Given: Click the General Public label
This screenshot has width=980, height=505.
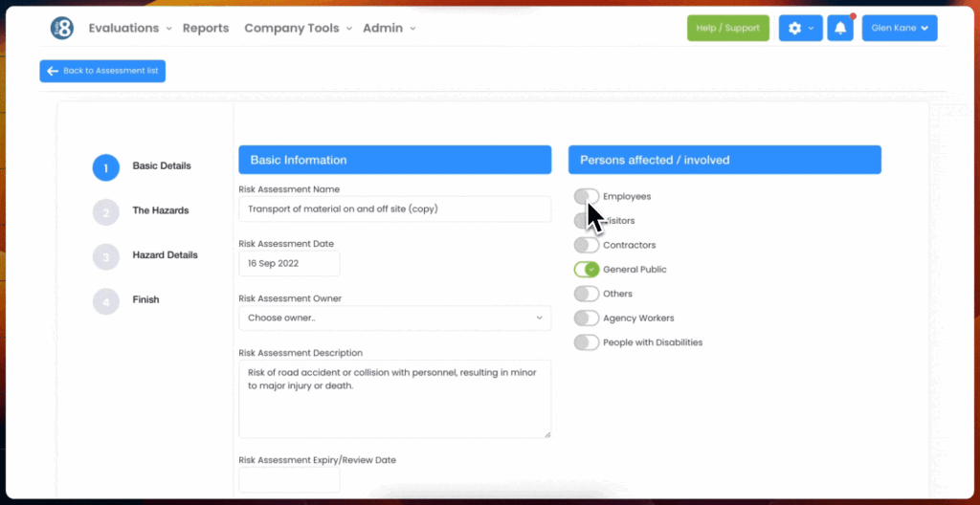Looking at the screenshot, I should [x=635, y=270].
